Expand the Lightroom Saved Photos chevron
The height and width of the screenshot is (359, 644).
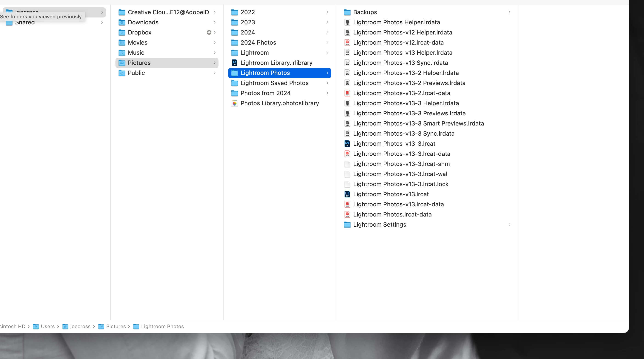[327, 83]
